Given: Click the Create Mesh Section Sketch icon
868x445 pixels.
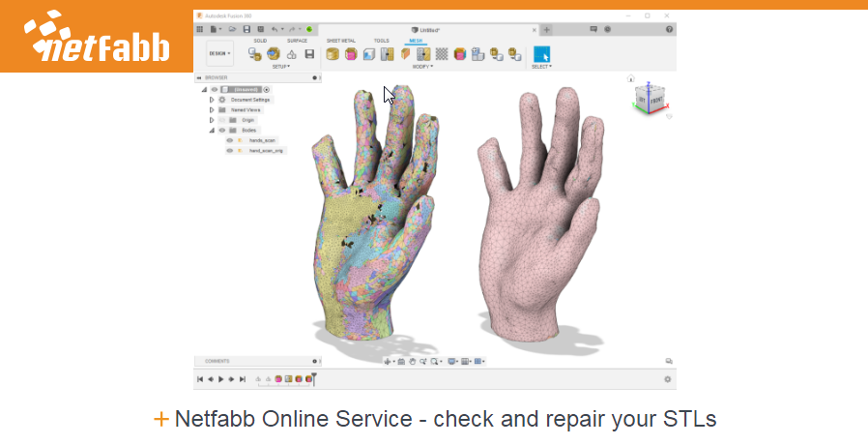Looking at the screenshot, I should tap(292, 54).
